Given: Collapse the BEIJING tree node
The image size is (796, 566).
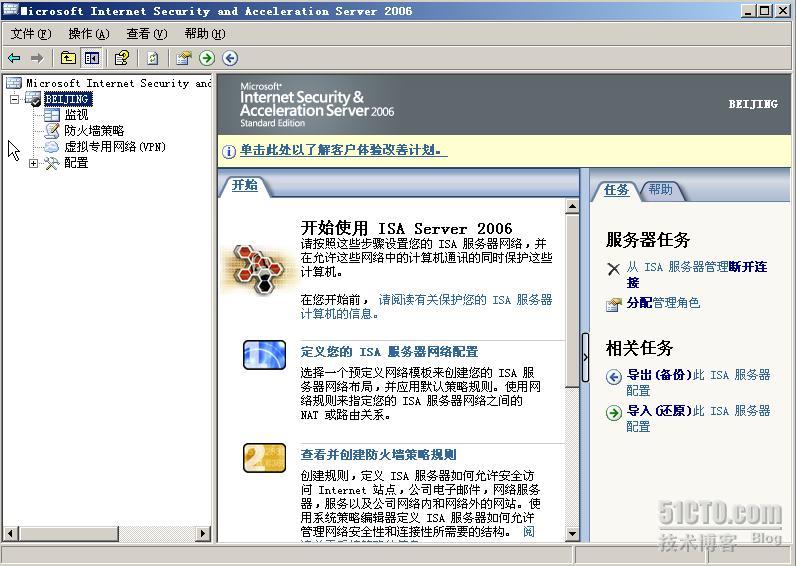Looking at the screenshot, I should 15,99.
